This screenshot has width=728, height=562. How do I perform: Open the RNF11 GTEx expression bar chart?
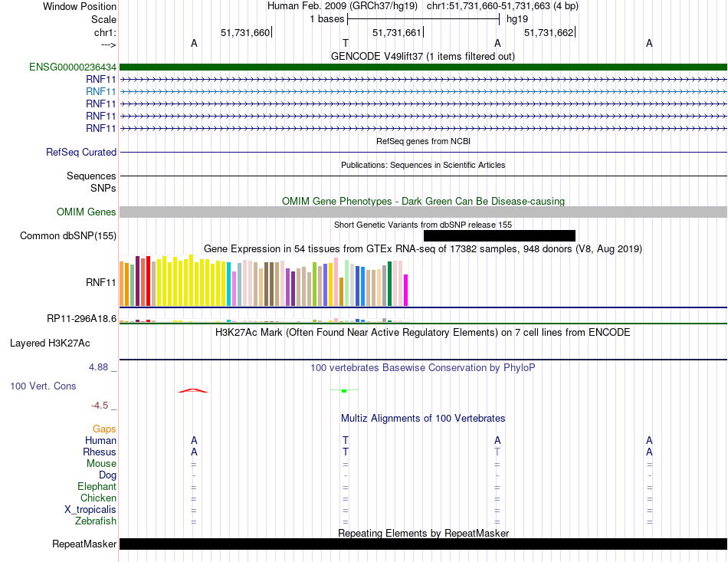(x=264, y=281)
